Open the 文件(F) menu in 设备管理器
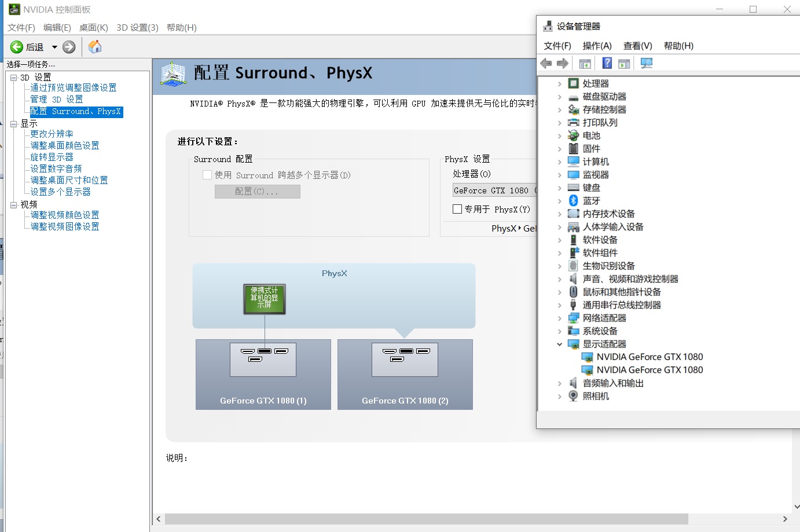This screenshot has height=532, width=800. [557, 46]
